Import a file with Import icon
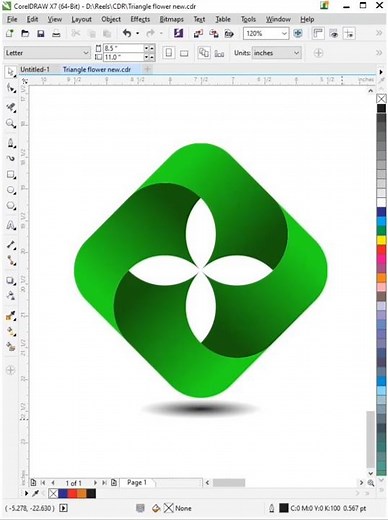388x520 pixels. pos(198,33)
